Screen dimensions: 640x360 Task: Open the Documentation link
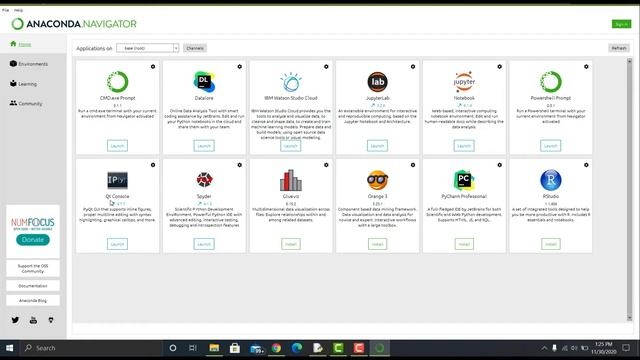tap(33, 286)
